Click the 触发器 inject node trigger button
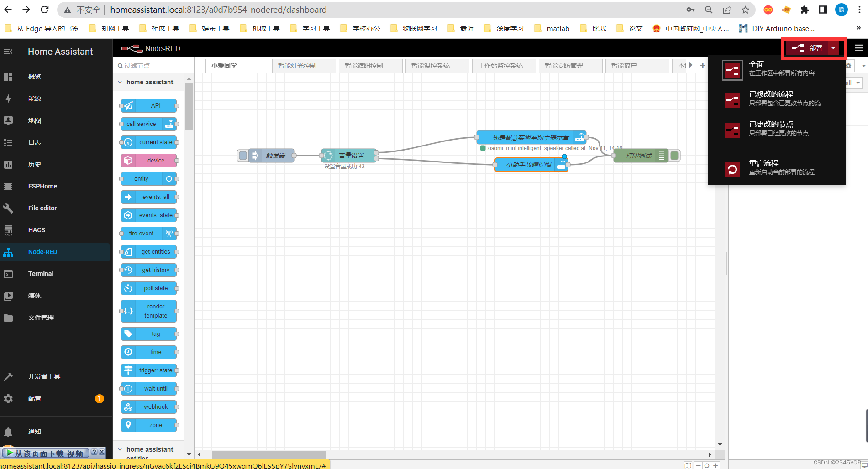This screenshot has height=469, width=868. (x=243, y=156)
